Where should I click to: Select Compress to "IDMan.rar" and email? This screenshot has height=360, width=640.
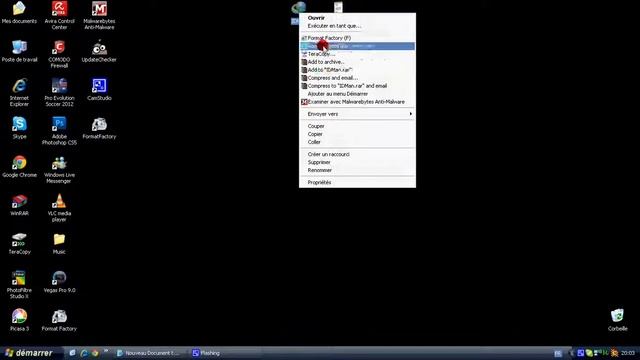[x=357, y=86]
